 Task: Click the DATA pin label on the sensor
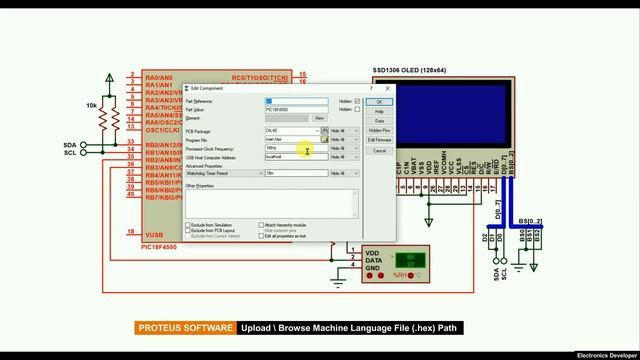(x=374, y=260)
